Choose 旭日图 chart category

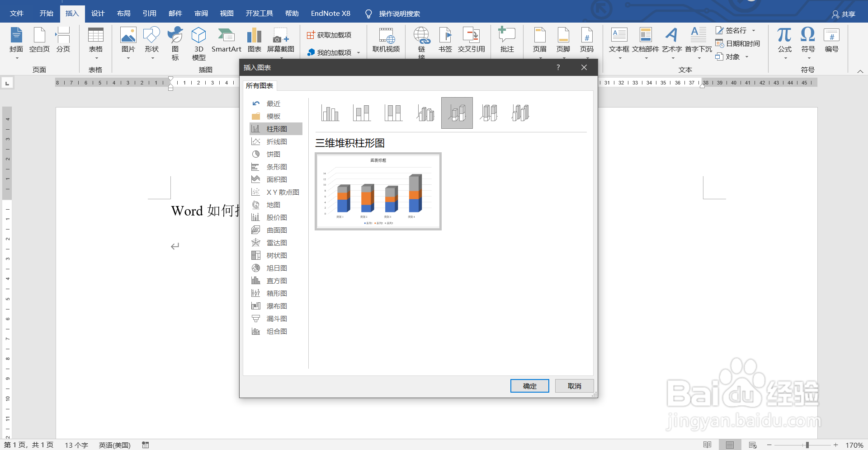[276, 268]
